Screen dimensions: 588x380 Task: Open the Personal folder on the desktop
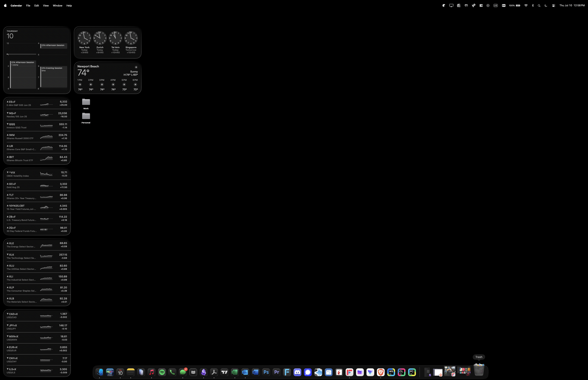tap(86, 118)
